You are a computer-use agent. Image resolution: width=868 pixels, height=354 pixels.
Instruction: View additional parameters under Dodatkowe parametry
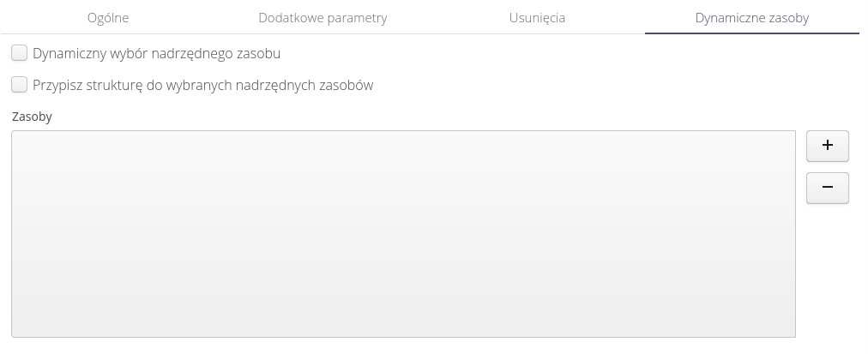coord(322,17)
